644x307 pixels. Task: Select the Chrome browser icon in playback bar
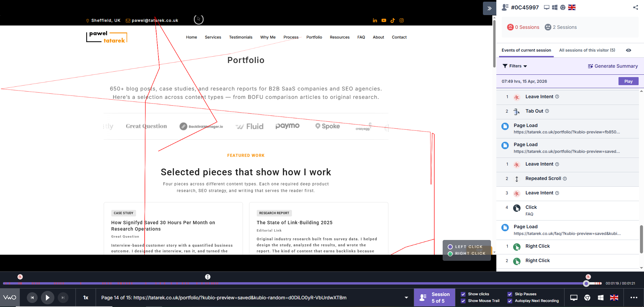(587, 298)
